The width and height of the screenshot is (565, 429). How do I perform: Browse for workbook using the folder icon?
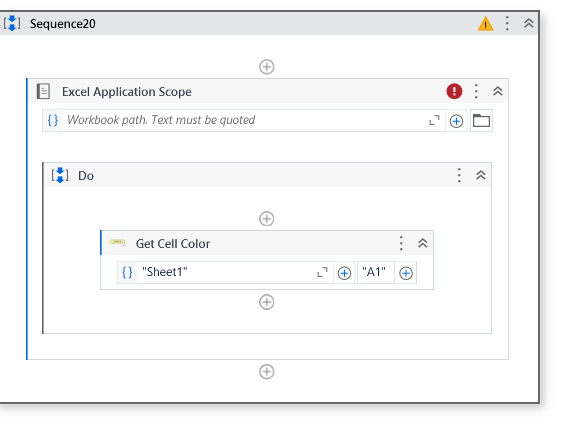[x=481, y=121]
